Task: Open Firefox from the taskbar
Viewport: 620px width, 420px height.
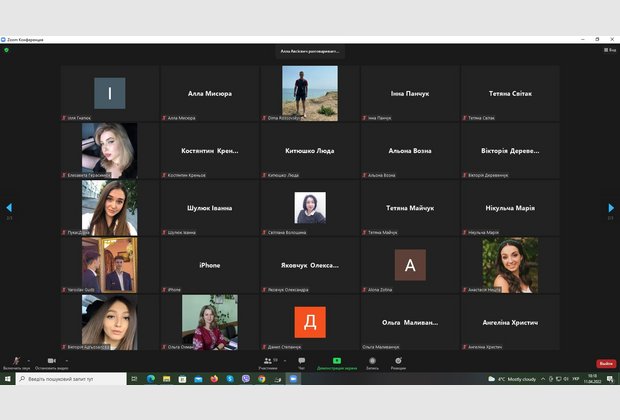Action: pyautogui.click(x=212, y=379)
